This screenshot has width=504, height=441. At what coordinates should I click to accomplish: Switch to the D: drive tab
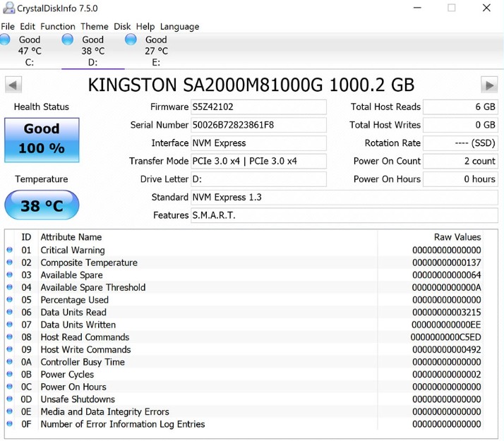(92, 51)
